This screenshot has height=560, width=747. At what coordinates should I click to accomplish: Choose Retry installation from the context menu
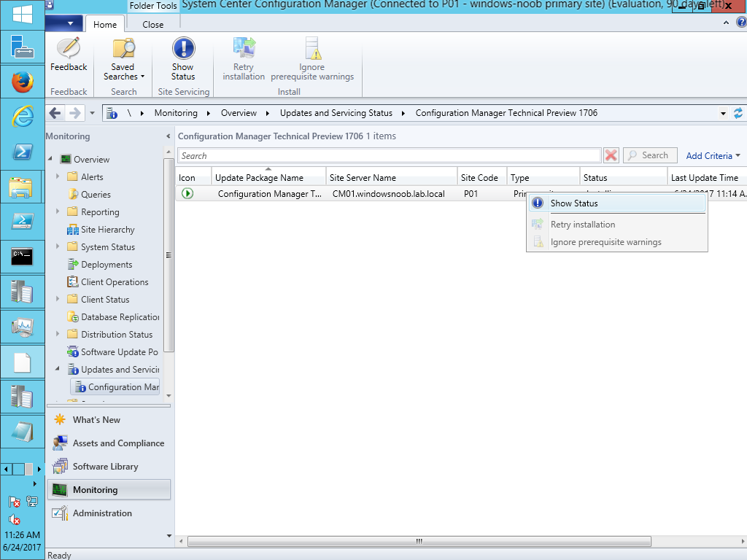[617, 225]
